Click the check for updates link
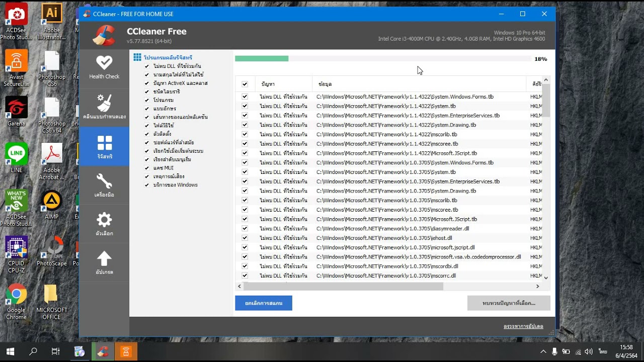Screen dimensions: 644x362 pyautogui.click(x=523, y=326)
